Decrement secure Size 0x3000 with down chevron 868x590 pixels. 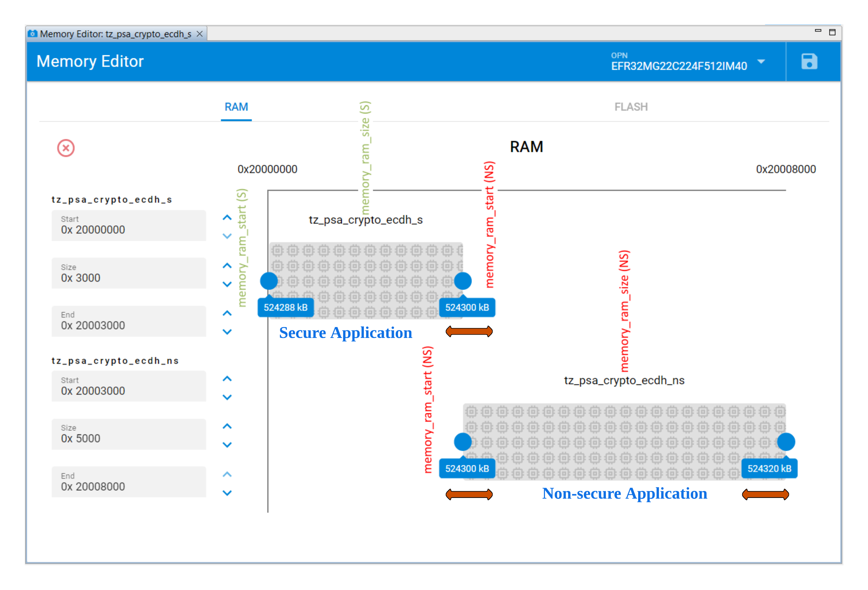[x=227, y=284]
